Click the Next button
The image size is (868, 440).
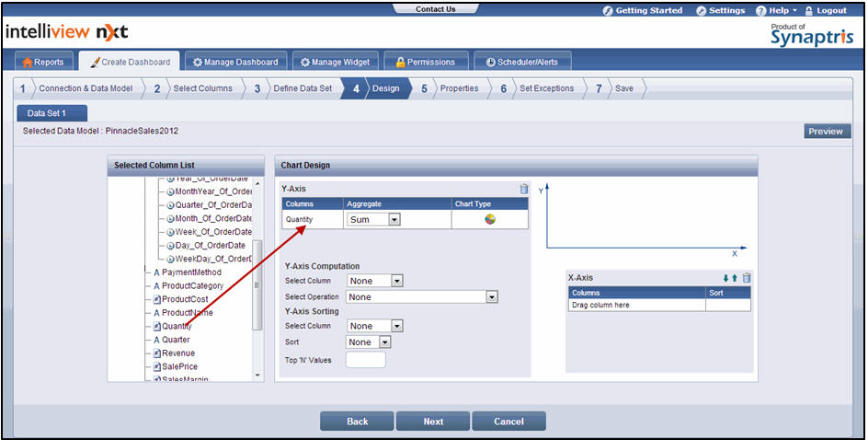click(x=433, y=422)
